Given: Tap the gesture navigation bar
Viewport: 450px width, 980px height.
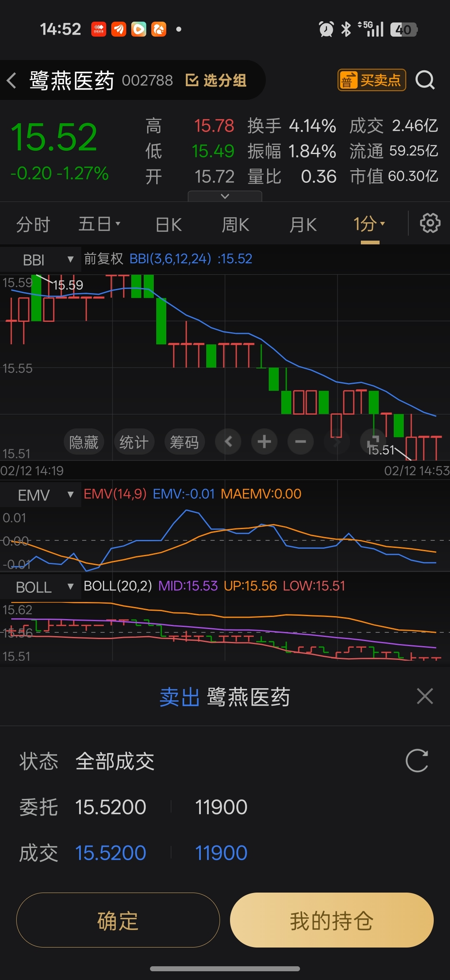Looking at the screenshot, I should tap(225, 969).
